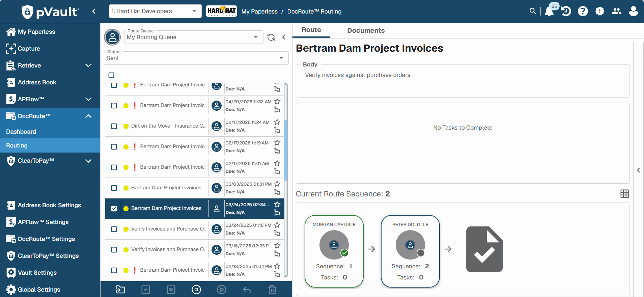Click the reject X toolbar icon

pos(171,290)
